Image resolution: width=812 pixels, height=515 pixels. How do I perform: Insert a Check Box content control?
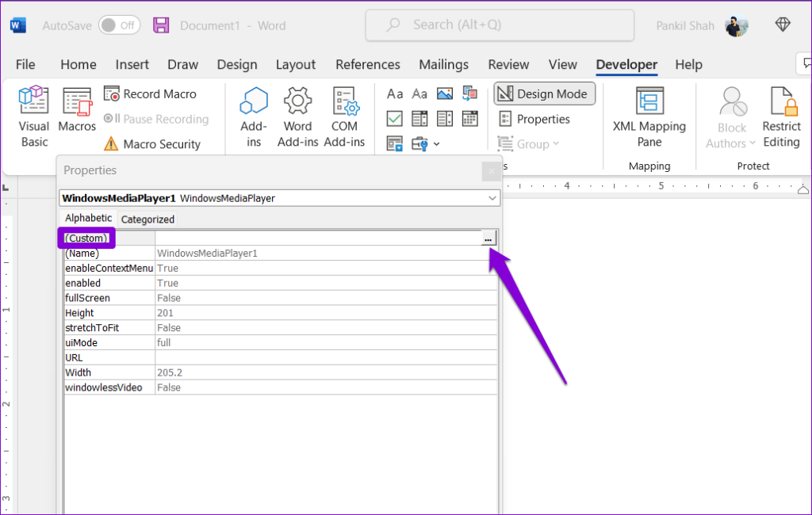click(x=395, y=116)
